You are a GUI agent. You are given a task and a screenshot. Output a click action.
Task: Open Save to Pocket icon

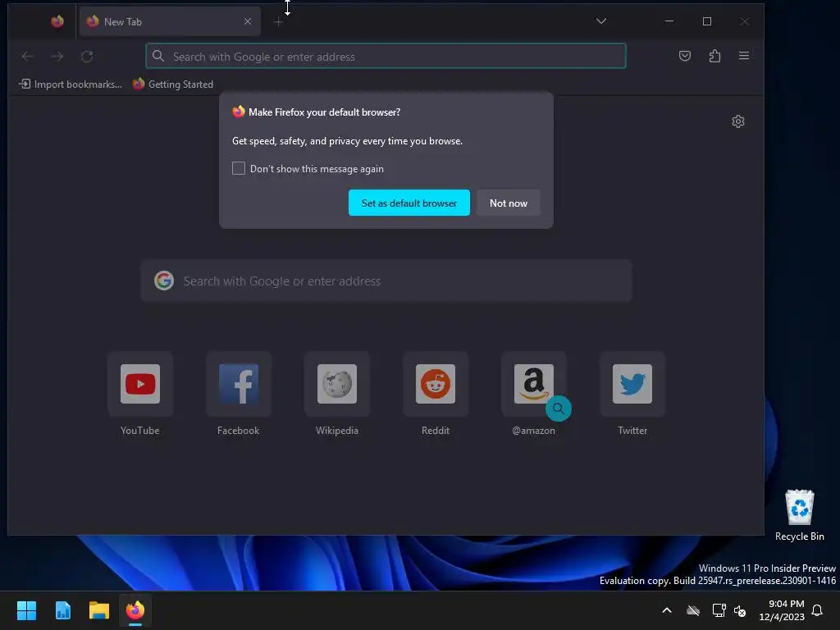pyautogui.click(x=685, y=56)
